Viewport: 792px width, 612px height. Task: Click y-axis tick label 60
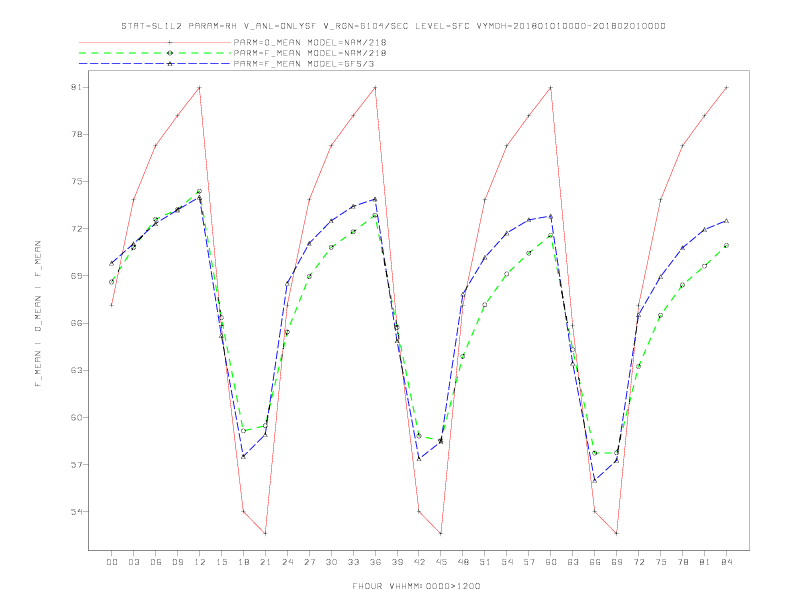pos(76,418)
